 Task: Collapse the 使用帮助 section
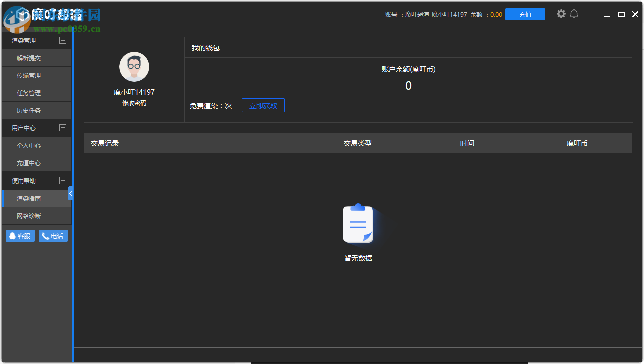[63, 180]
